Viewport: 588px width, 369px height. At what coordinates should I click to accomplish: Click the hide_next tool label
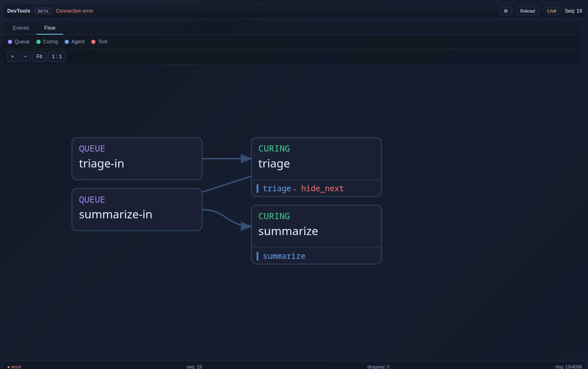322,188
